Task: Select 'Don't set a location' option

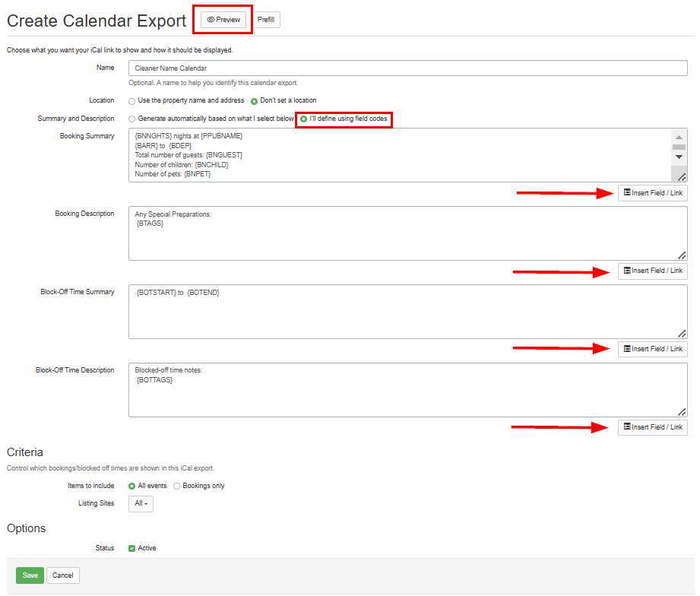Action: pos(255,101)
